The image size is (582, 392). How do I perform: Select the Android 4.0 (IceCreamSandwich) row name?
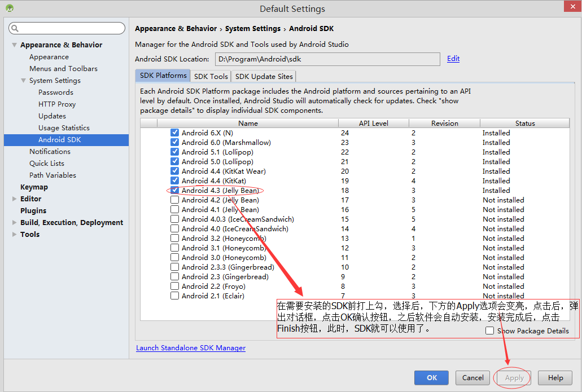[x=235, y=229]
